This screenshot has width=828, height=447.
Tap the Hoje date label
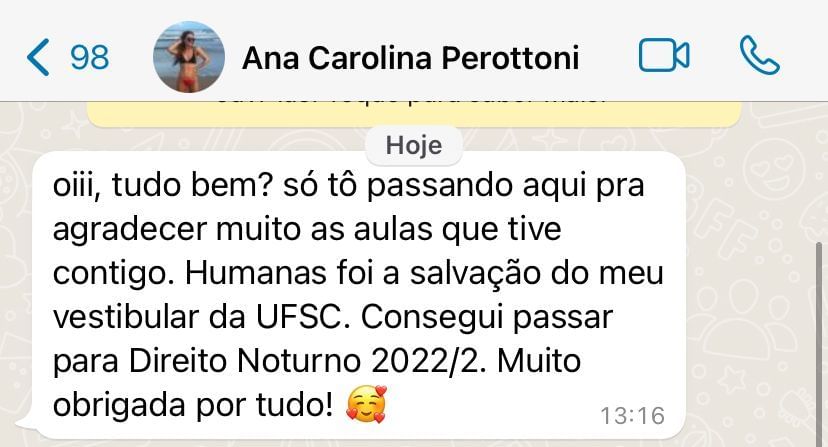click(x=414, y=145)
